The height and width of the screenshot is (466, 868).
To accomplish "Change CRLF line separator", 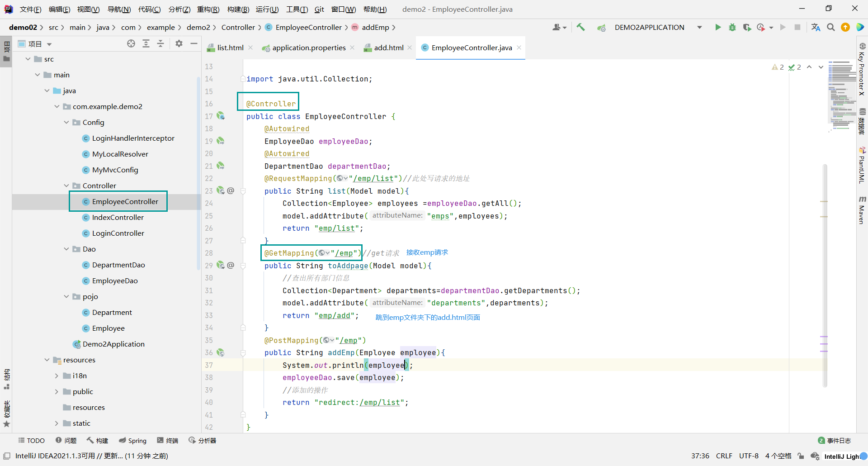I will pos(724,456).
